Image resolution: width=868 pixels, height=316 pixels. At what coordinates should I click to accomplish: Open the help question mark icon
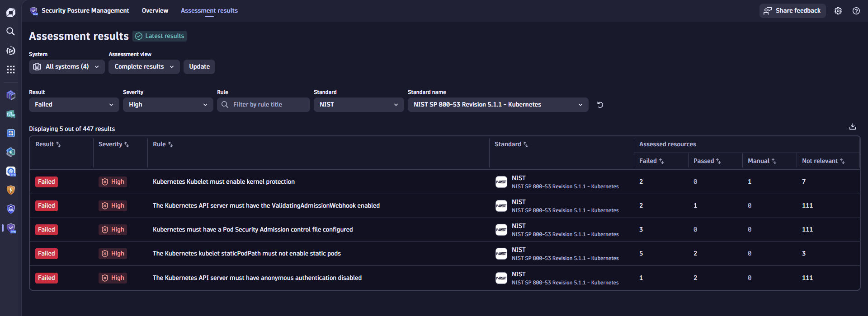pyautogui.click(x=856, y=11)
